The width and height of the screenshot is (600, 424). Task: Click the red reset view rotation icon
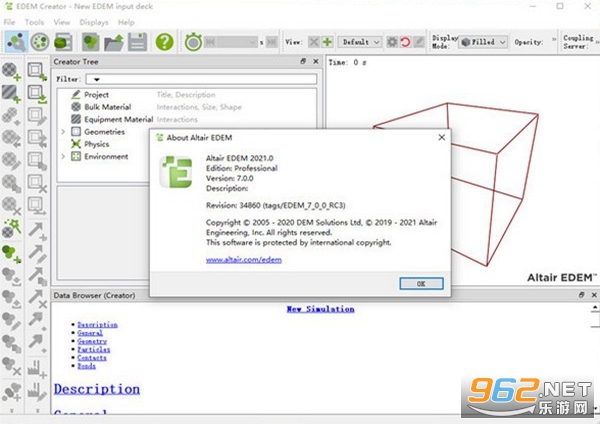[405, 42]
